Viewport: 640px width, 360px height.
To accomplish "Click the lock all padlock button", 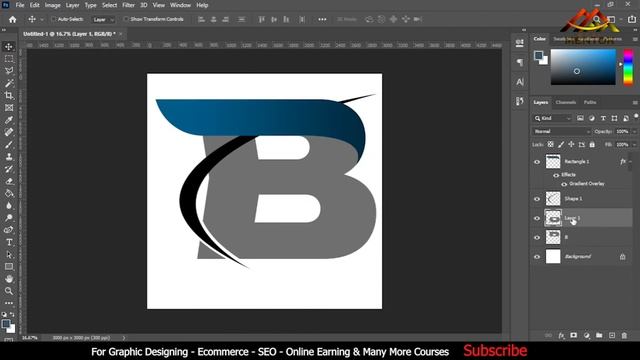I will click(592, 144).
